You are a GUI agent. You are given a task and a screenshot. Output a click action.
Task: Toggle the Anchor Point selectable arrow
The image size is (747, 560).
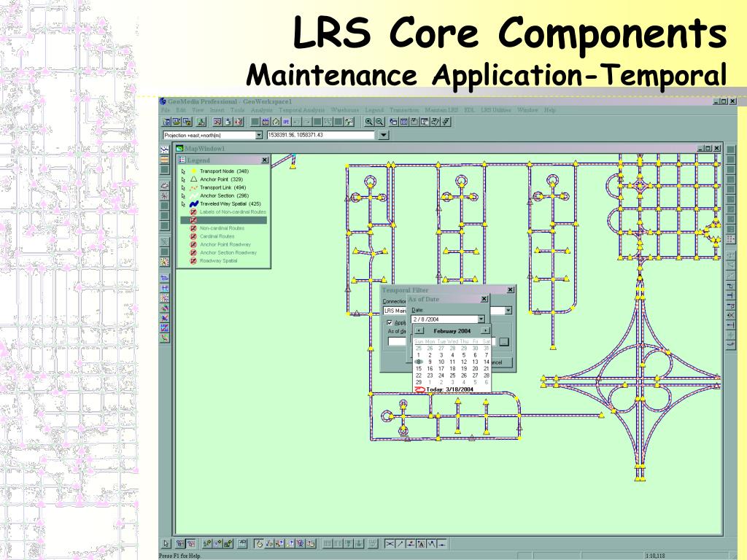[x=183, y=179]
